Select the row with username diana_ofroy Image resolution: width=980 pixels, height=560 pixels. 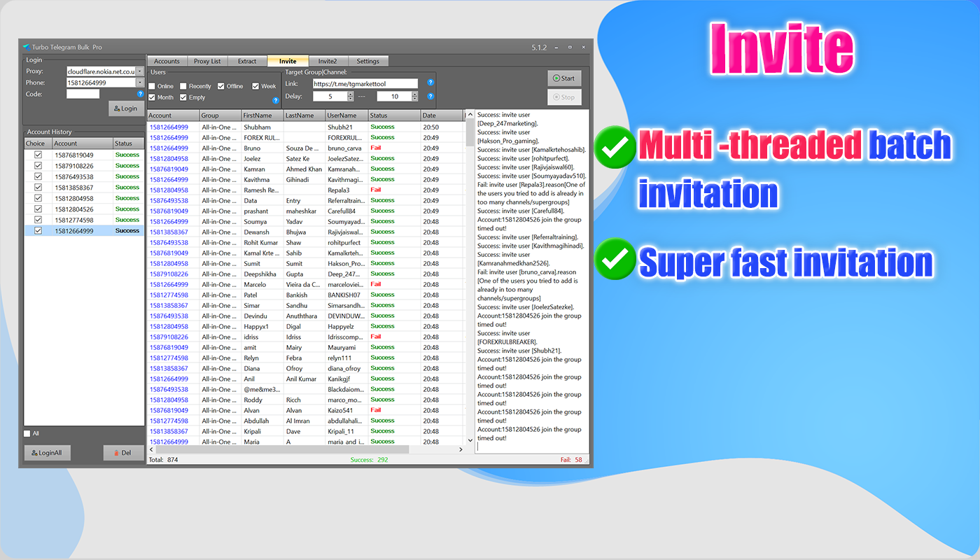(306, 368)
